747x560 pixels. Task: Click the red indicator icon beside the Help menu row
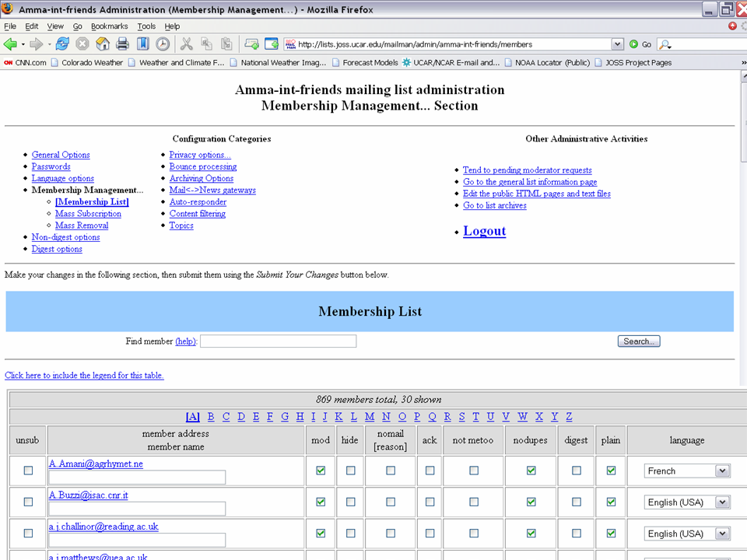732,26
